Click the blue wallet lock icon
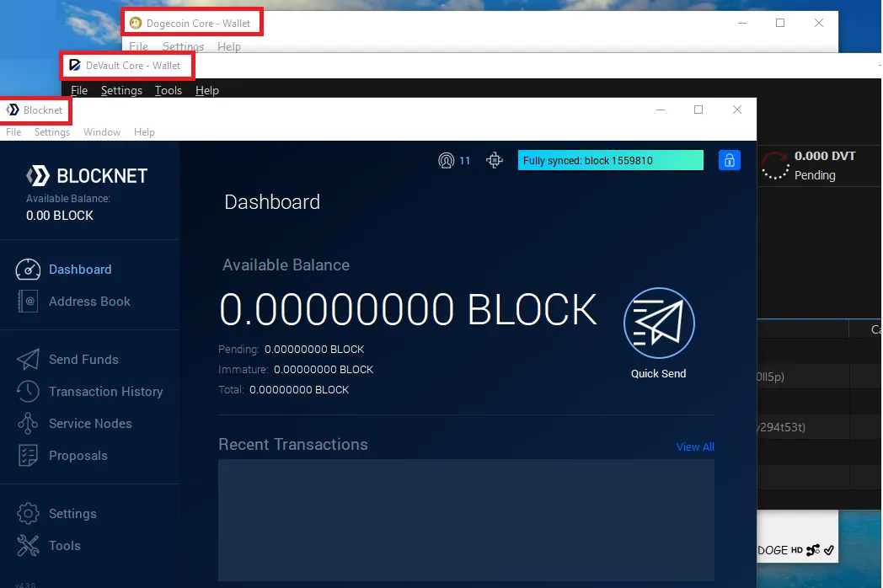The height and width of the screenshot is (588, 883). coord(730,161)
